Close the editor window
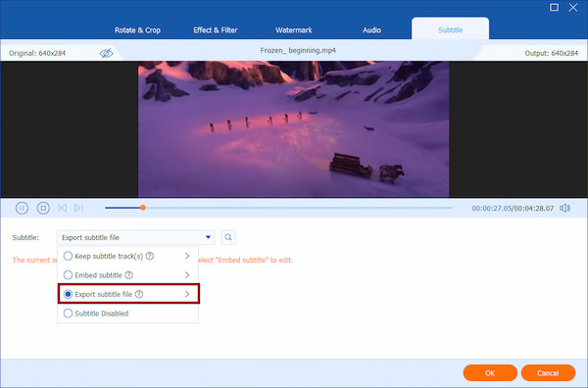The image size is (588, 388). click(x=573, y=8)
